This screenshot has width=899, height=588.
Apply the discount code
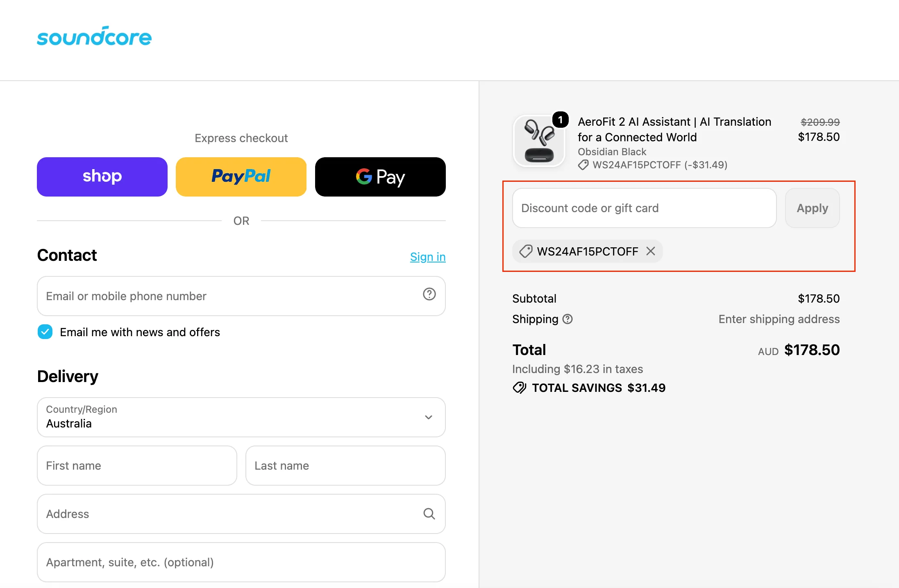click(813, 208)
